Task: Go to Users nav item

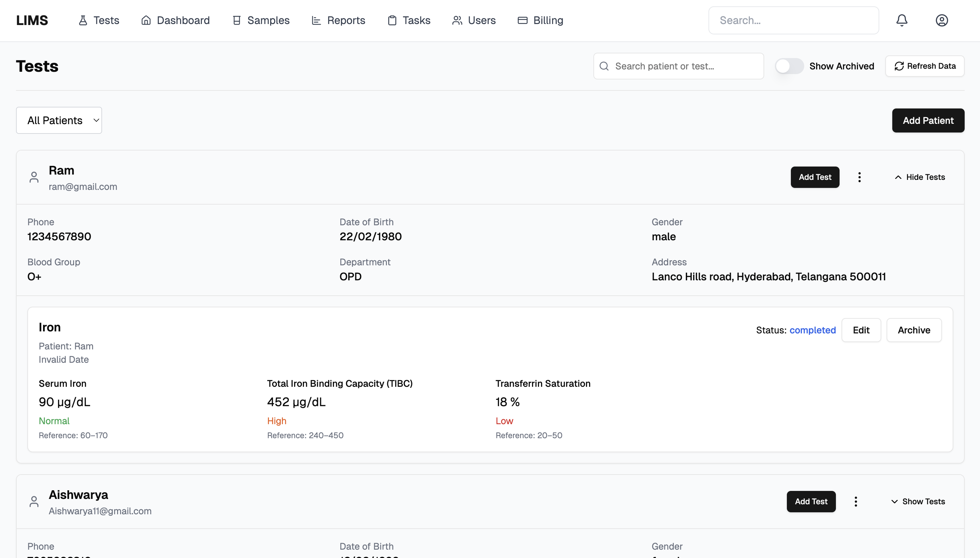Action: click(474, 20)
